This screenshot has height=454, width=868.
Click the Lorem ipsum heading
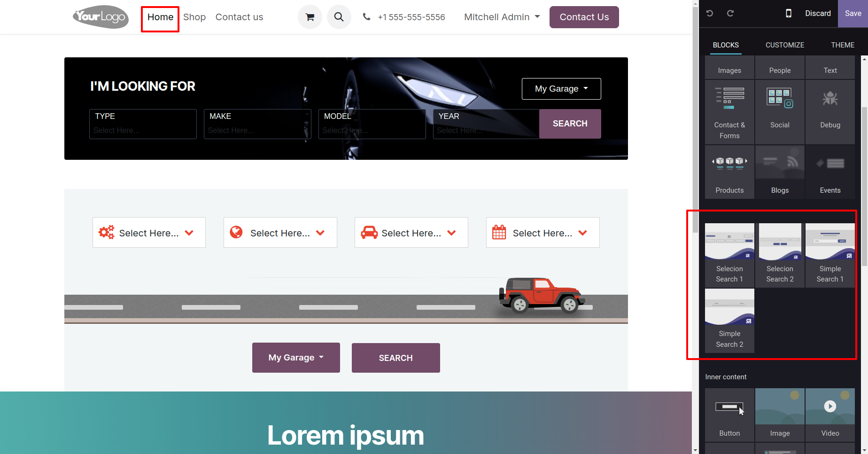coord(346,435)
